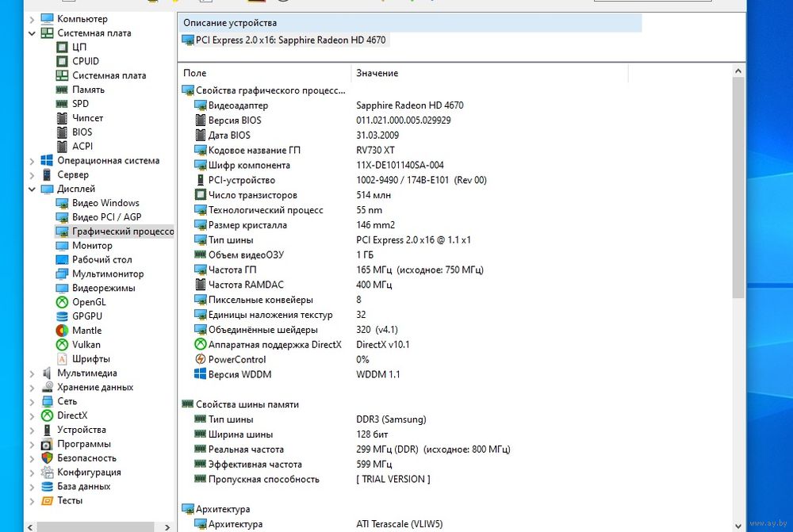Expand the Операционная система node
The height and width of the screenshot is (532, 793).
tap(32, 161)
